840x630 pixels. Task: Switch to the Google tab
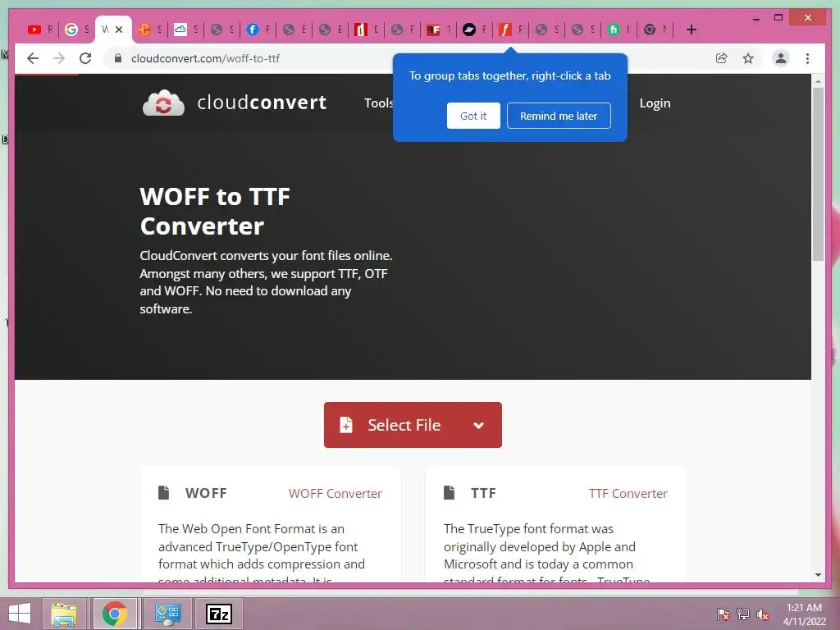(76, 30)
